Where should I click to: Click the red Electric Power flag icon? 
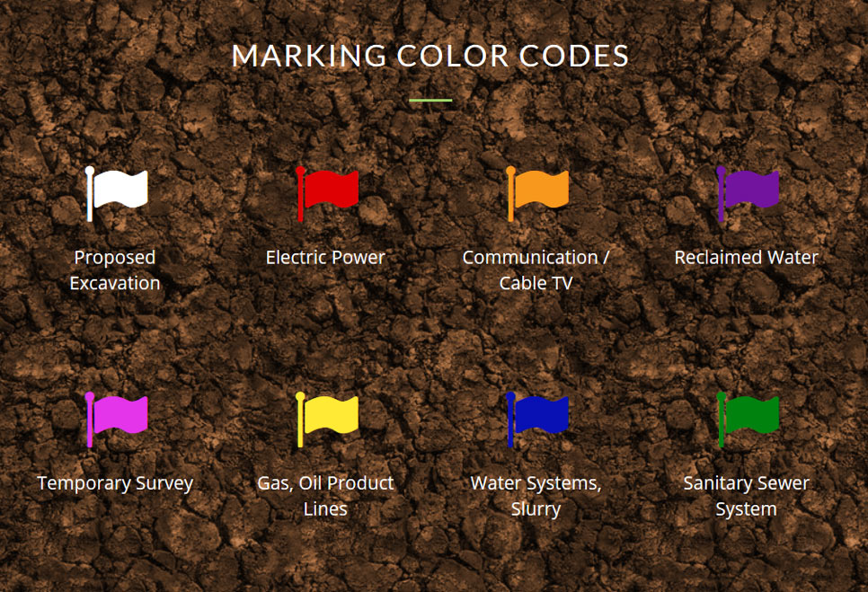(326, 194)
